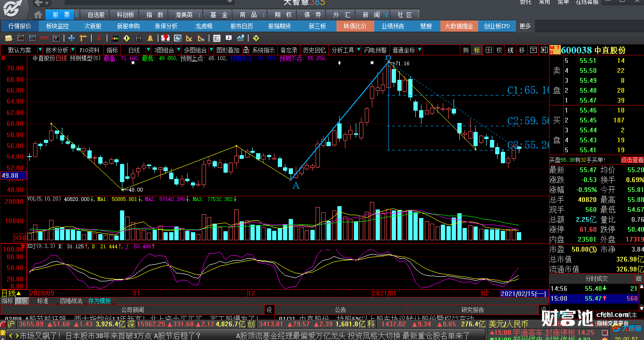Open the 普通坐标 coordinate dropdown arrow
Viewport: 644px width, 340px height.
(x=420, y=50)
